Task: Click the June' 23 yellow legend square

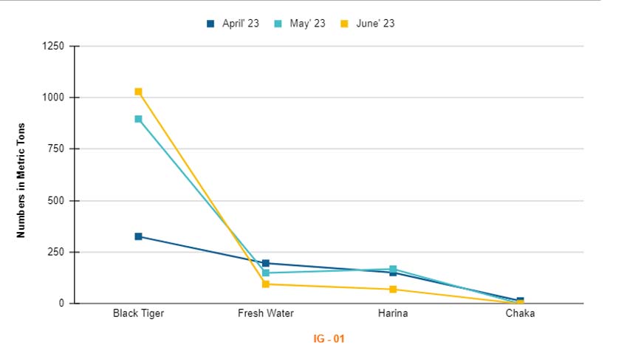Action: click(346, 24)
